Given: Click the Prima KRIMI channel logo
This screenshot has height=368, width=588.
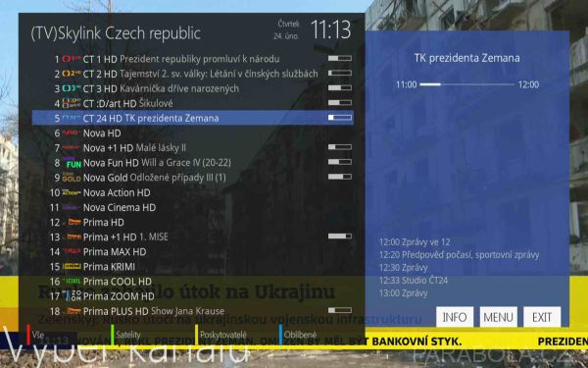Looking at the screenshot, I should [x=72, y=266].
